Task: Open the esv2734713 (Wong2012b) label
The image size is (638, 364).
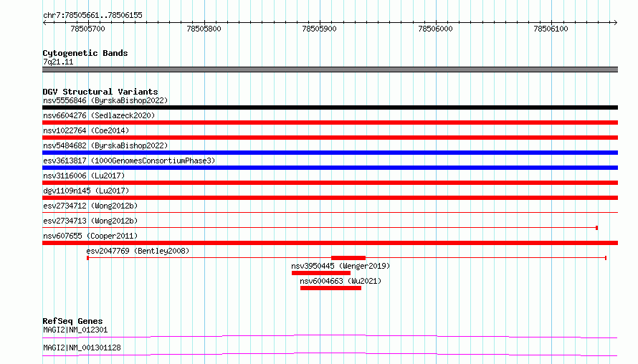Action: [90, 221]
